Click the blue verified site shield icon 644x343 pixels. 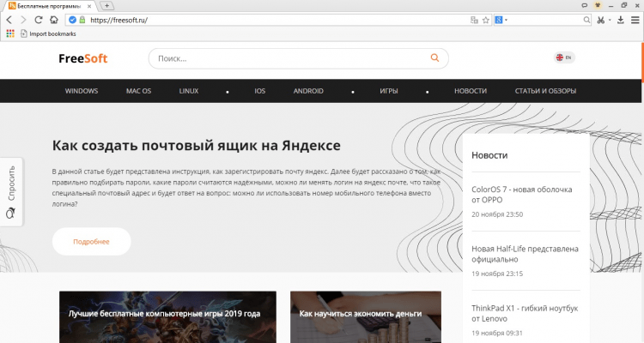72,20
